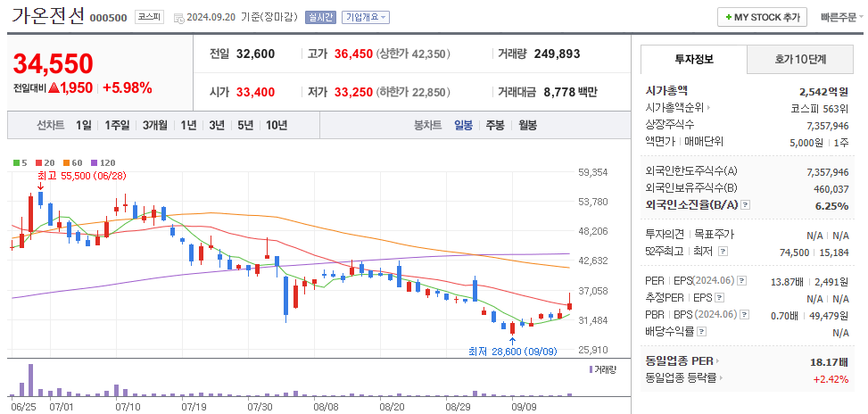
Task: Click the 가온전선 stock name heading
Action: (48, 15)
